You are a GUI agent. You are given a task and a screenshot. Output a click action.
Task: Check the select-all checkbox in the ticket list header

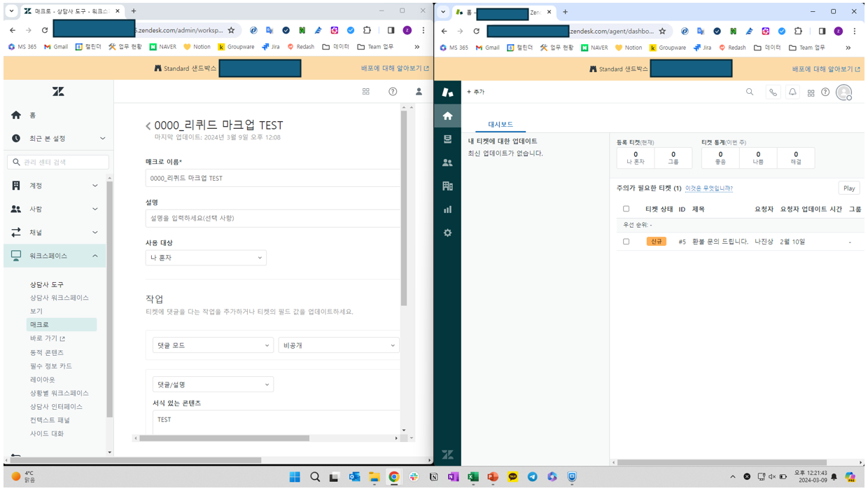point(626,208)
